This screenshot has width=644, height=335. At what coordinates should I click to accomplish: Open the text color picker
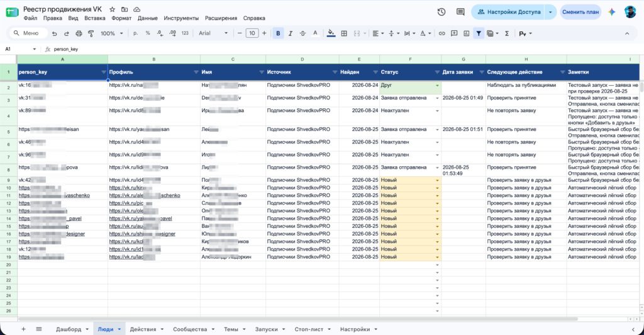(315, 33)
